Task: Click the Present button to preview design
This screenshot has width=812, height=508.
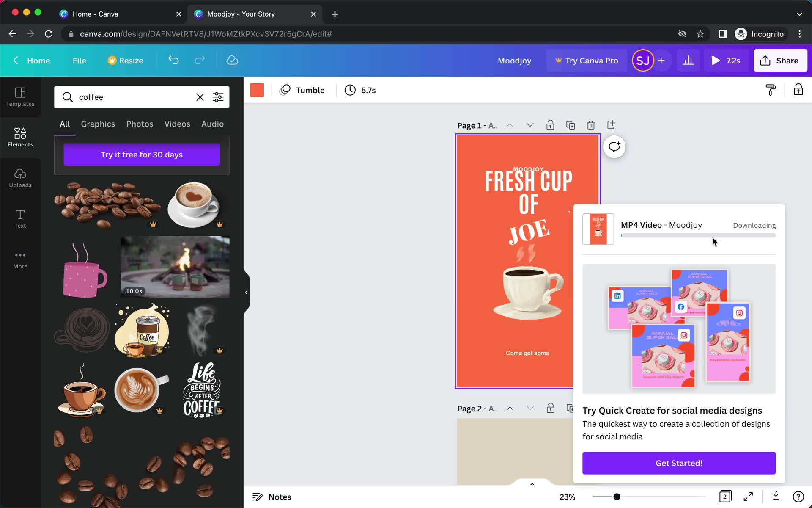Action: pyautogui.click(x=724, y=60)
